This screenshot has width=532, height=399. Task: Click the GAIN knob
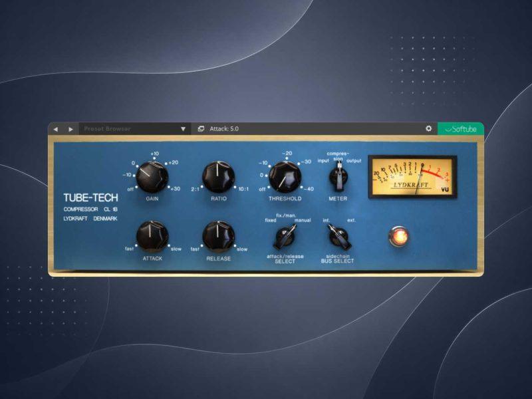pos(152,177)
